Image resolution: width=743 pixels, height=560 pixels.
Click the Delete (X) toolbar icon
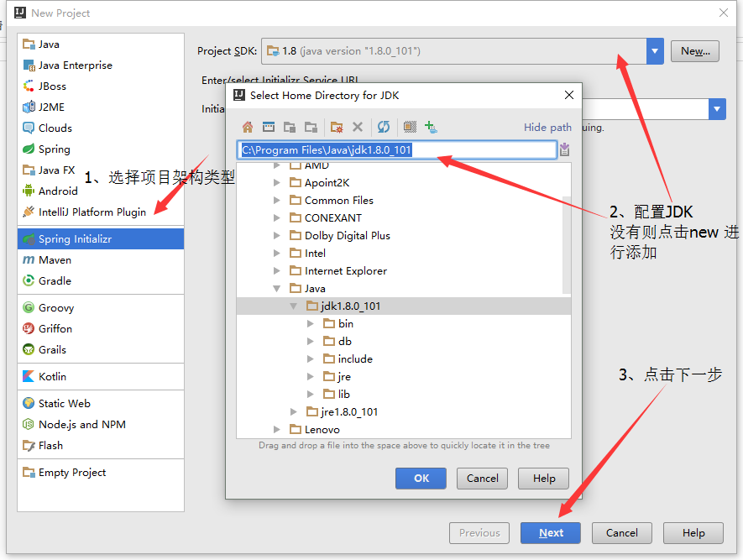358,127
